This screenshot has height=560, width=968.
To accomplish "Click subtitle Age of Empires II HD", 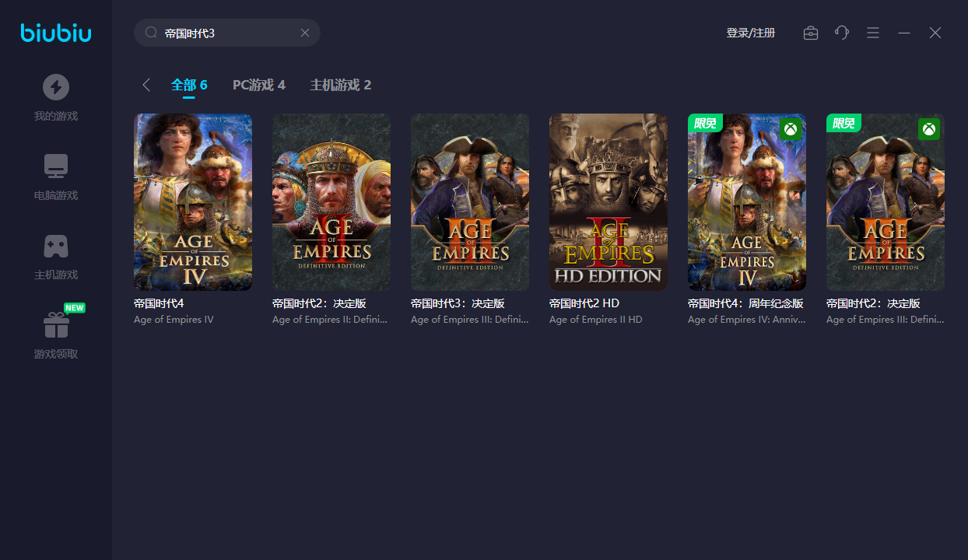I will point(596,320).
